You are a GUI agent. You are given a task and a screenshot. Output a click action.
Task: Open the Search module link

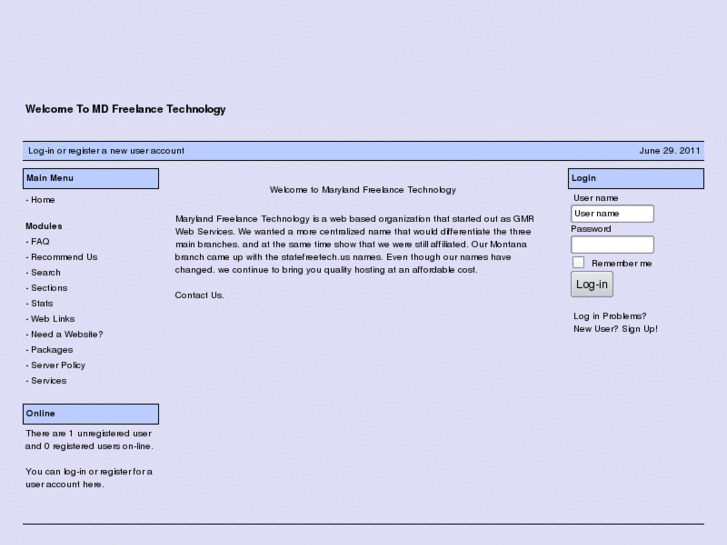click(x=46, y=273)
